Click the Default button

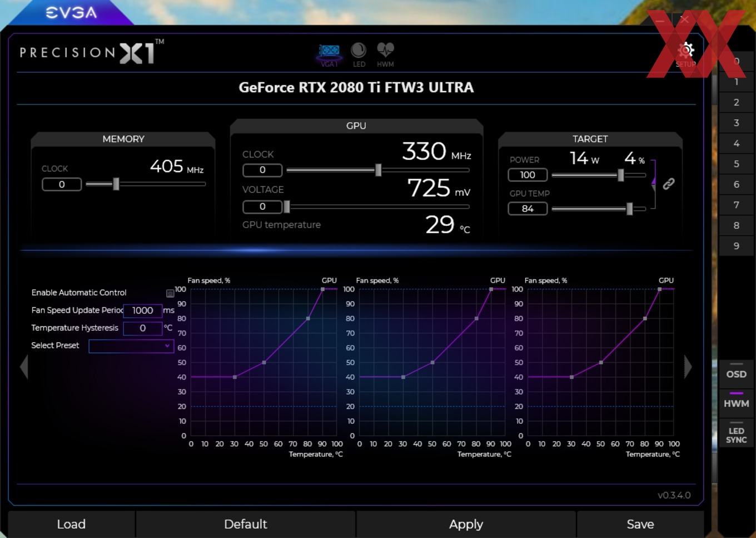[x=245, y=524]
